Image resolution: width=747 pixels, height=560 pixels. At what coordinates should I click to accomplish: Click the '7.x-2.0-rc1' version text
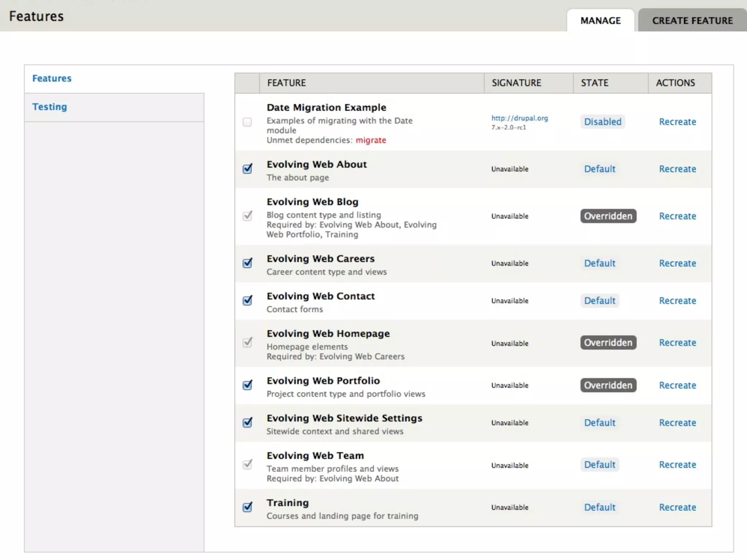(508, 128)
